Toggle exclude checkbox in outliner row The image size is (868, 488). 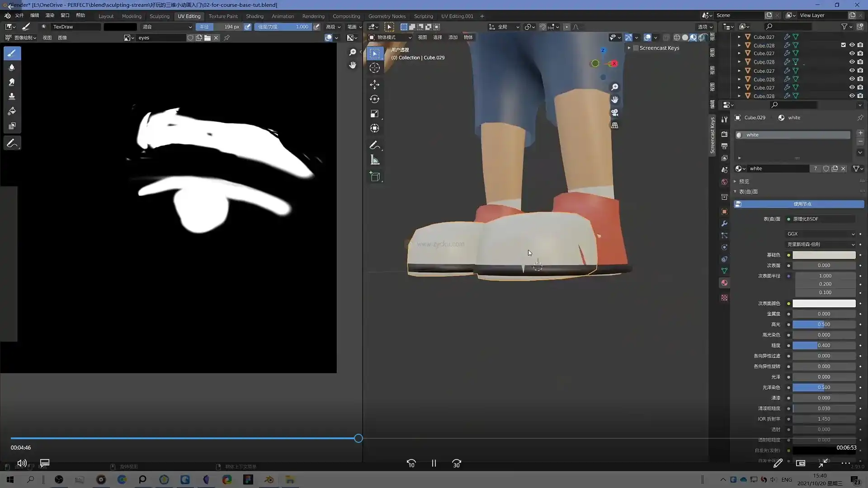click(843, 45)
